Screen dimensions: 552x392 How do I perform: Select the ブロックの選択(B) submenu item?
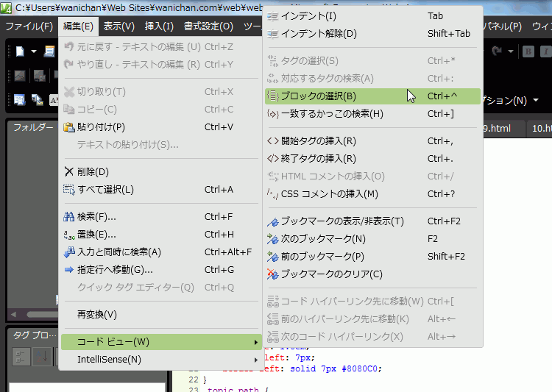tap(372, 96)
